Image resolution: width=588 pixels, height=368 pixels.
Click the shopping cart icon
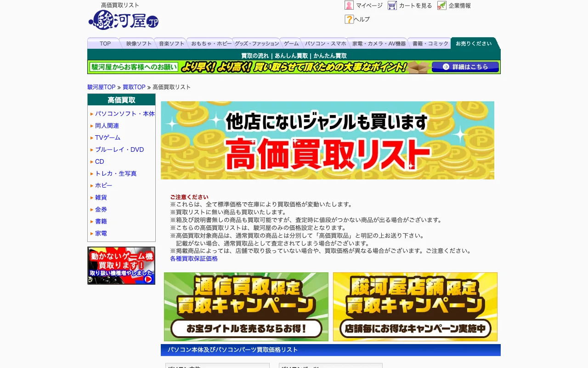pyautogui.click(x=392, y=6)
